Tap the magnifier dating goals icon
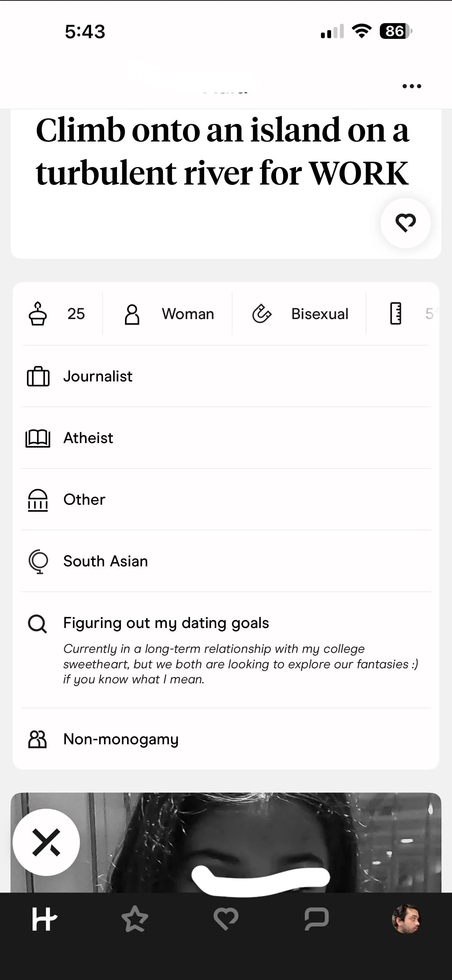Image resolution: width=452 pixels, height=980 pixels. pos(37,624)
